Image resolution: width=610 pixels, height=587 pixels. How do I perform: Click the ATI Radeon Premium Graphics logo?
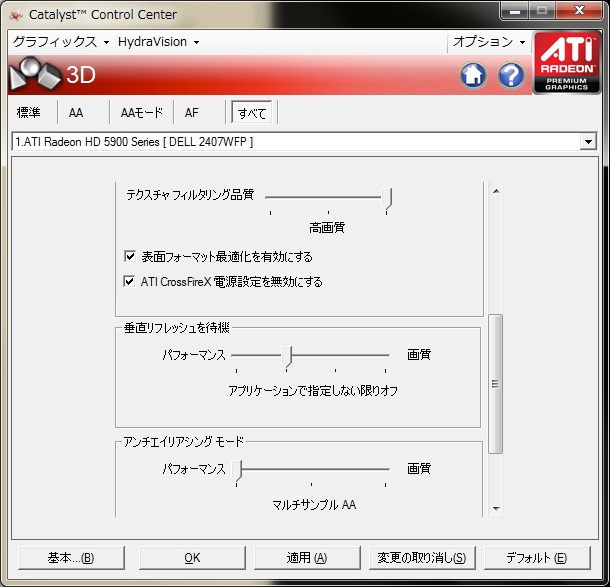click(x=566, y=63)
